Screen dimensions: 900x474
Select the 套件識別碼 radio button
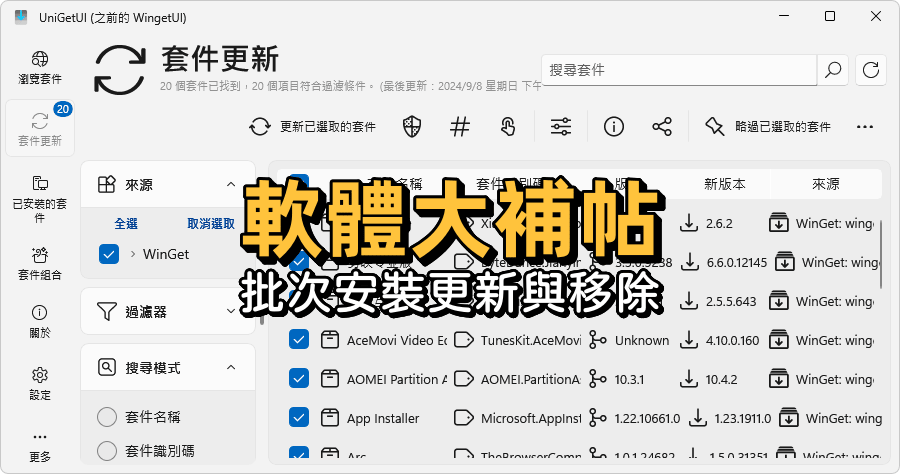tap(107, 451)
